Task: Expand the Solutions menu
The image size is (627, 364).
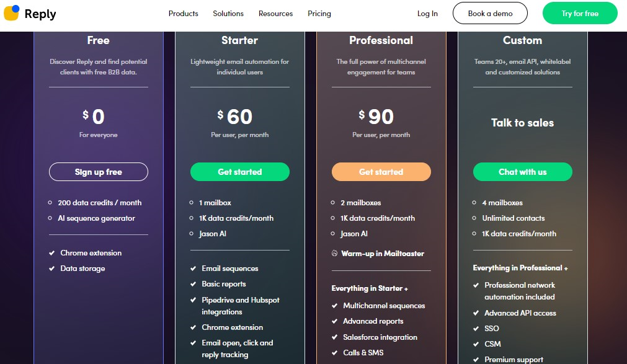Action: tap(228, 14)
